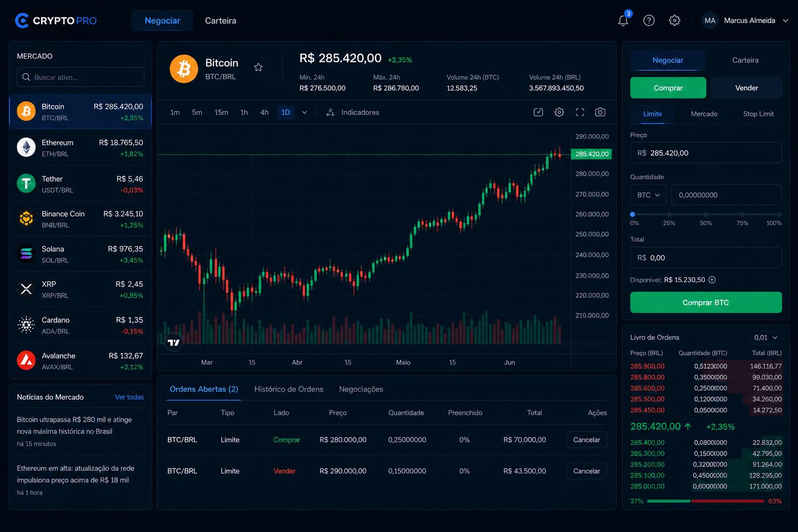
Task: Set quantity slider to 100%
Action: 779,214
